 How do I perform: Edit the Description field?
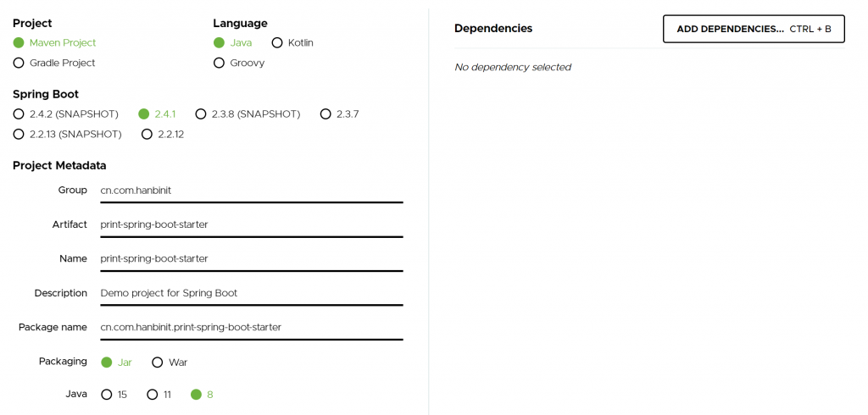pos(251,293)
